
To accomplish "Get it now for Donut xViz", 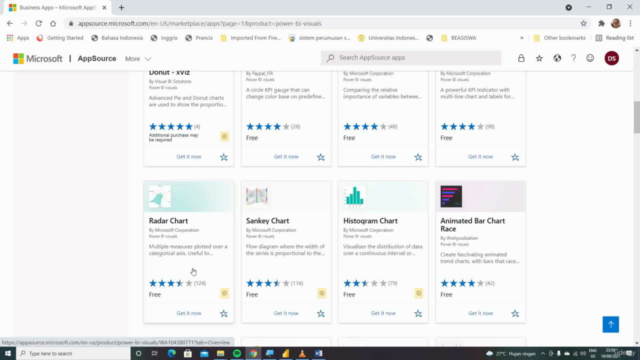I will (189, 157).
